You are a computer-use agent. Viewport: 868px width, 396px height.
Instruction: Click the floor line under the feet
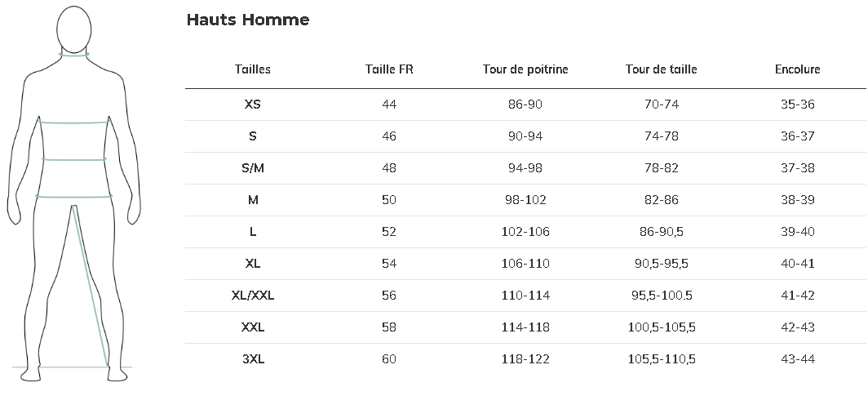click(72, 367)
